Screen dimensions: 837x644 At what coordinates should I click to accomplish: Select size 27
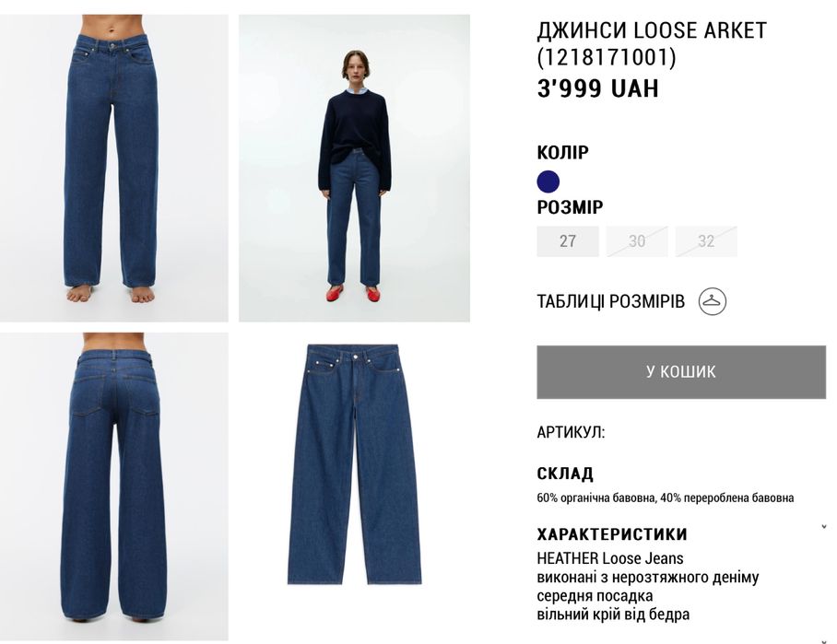(568, 241)
